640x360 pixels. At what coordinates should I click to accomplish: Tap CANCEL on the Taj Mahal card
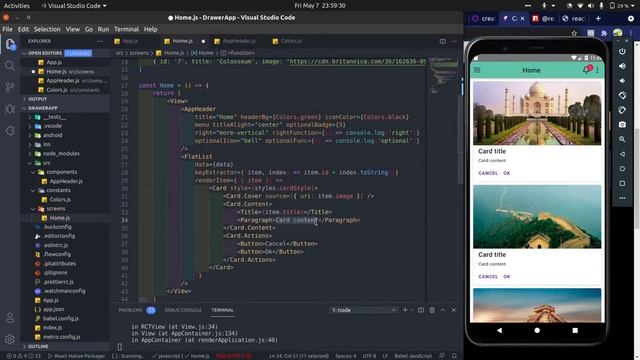tap(488, 173)
